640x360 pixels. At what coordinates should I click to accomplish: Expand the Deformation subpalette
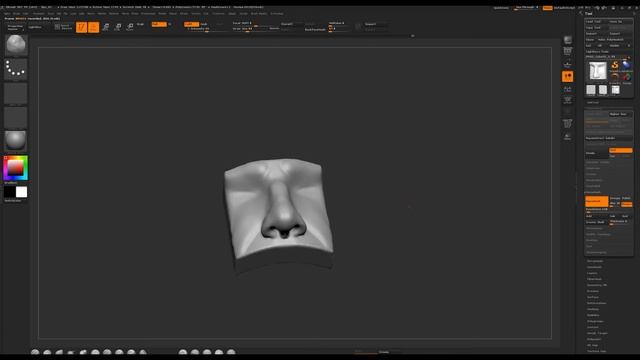pyautogui.click(x=596, y=303)
